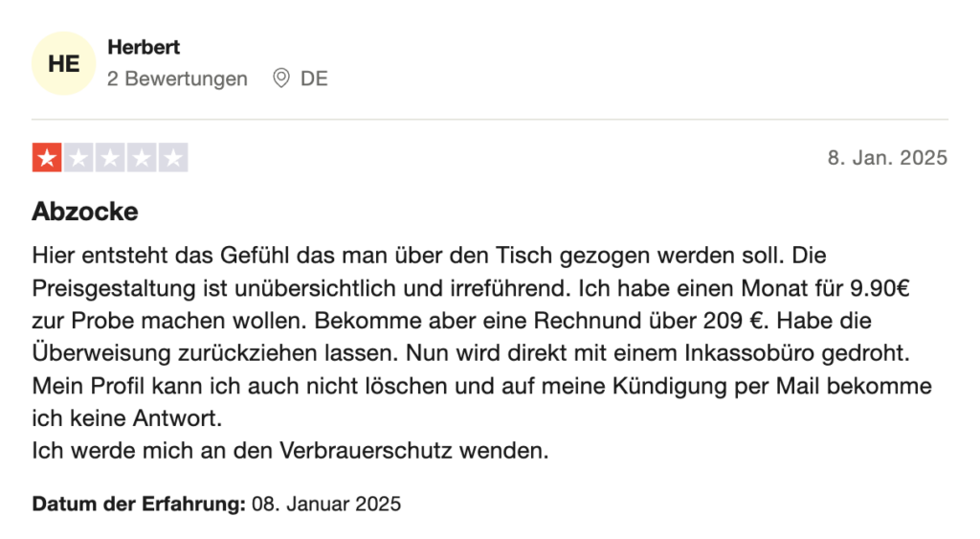Open the review titled Abzocke
The image size is (980, 539).
[85, 212]
